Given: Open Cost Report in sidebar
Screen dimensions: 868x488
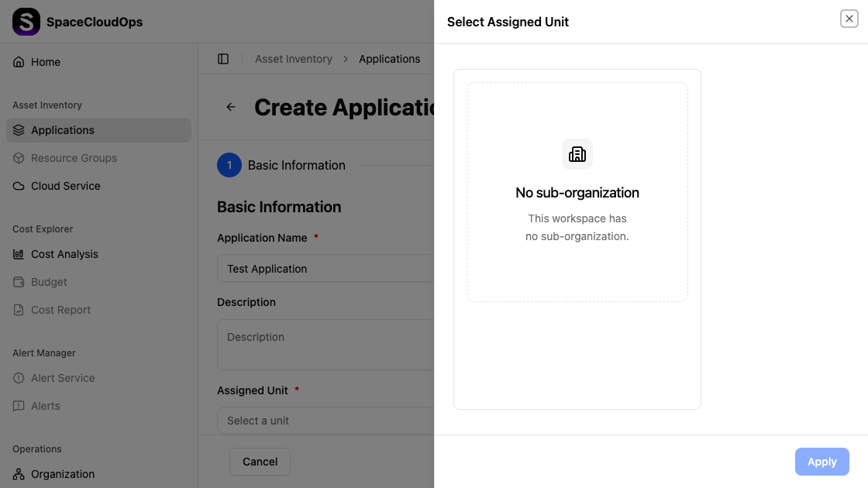Looking at the screenshot, I should click(x=60, y=310).
